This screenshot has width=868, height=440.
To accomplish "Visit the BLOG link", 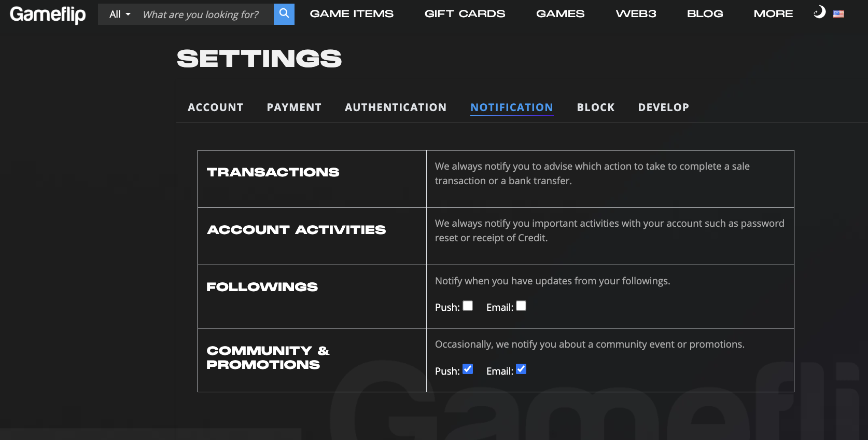I will [705, 14].
